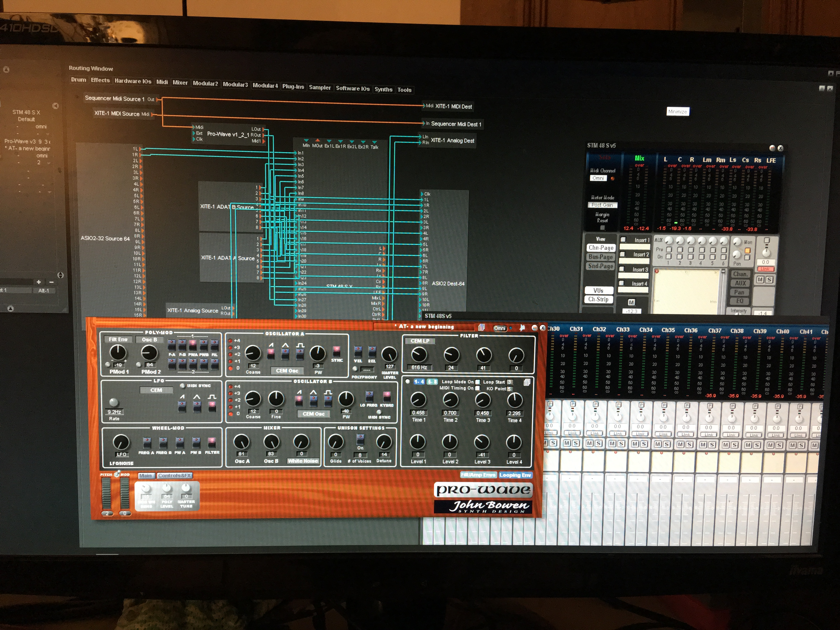Toggle LFO sawtooth wave button
840x630 pixels.
182,406
